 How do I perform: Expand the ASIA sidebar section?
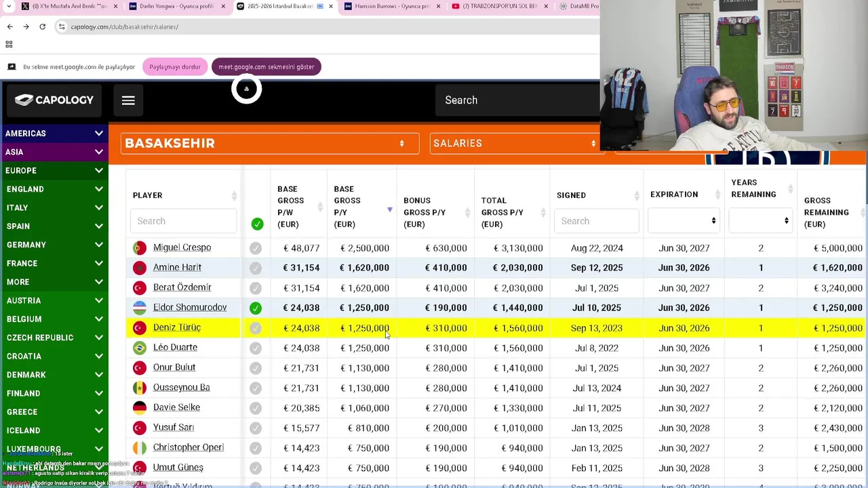pyautogui.click(x=54, y=152)
